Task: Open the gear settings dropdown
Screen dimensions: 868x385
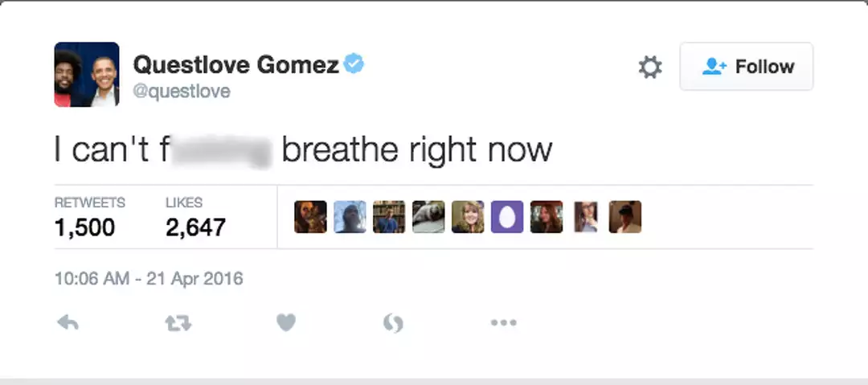Action: (649, 68)
